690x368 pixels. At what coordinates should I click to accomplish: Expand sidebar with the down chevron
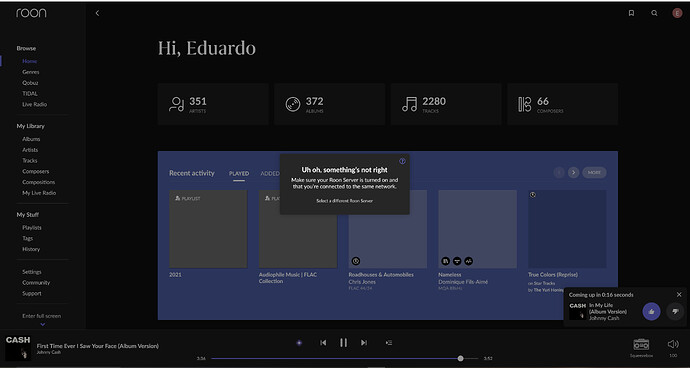[43, 324]
